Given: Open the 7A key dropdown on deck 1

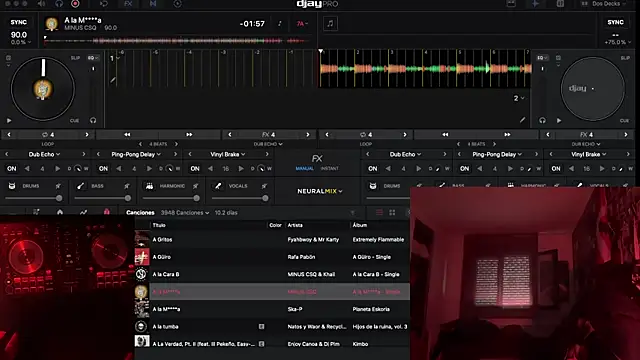Looking at the screenshot, I should (x=302, y=24).
